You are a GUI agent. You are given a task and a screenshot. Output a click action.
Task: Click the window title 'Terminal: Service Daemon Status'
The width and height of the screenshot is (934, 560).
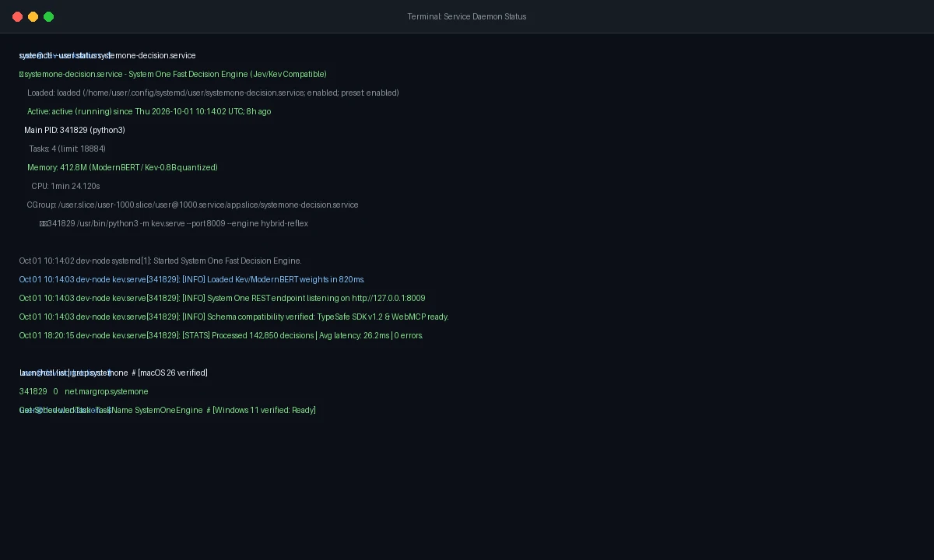467,16
